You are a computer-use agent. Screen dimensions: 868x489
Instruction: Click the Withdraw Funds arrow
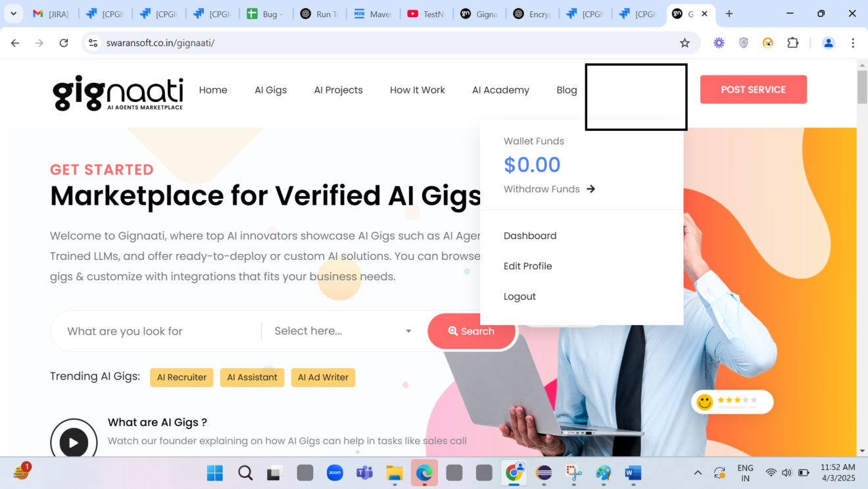pyautogui.click(x=591, y=189)
